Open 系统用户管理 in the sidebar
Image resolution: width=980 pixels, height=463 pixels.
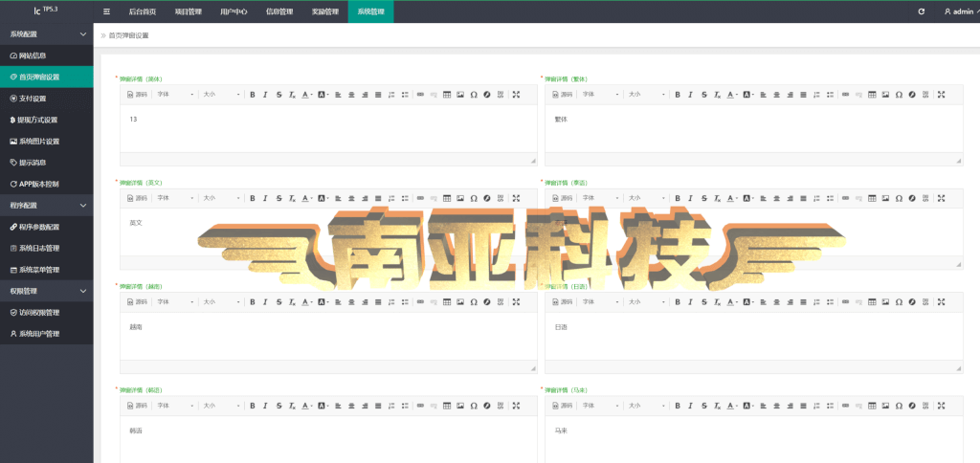[x=47, y=334]
